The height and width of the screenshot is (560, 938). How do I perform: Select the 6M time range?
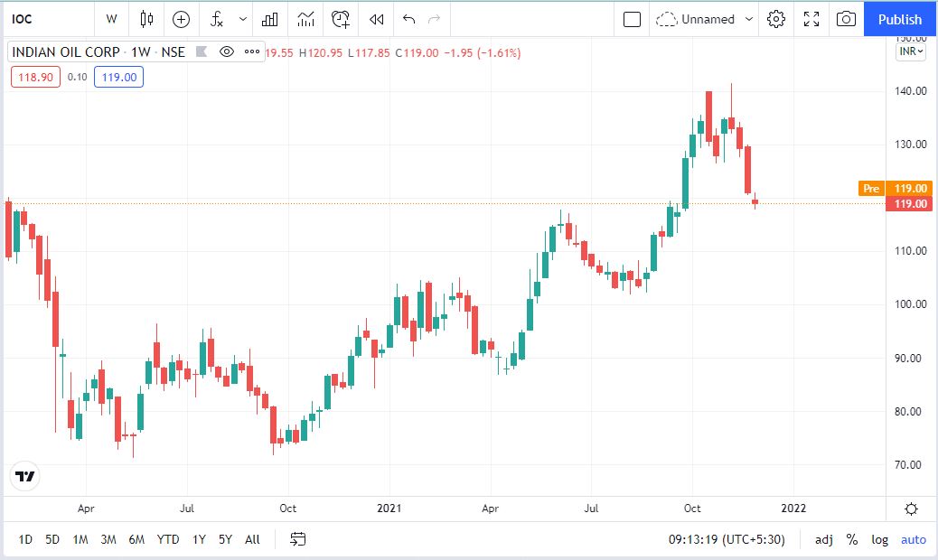(x=136, y=539)
